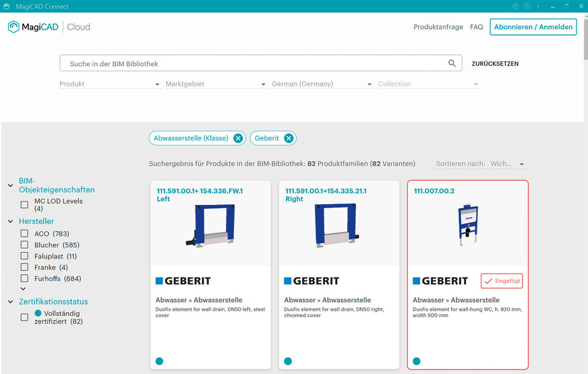Open the Sortieren nach dropdown
Image resolution: width=588 pixels, height=374 pixels.
point(481,164)
